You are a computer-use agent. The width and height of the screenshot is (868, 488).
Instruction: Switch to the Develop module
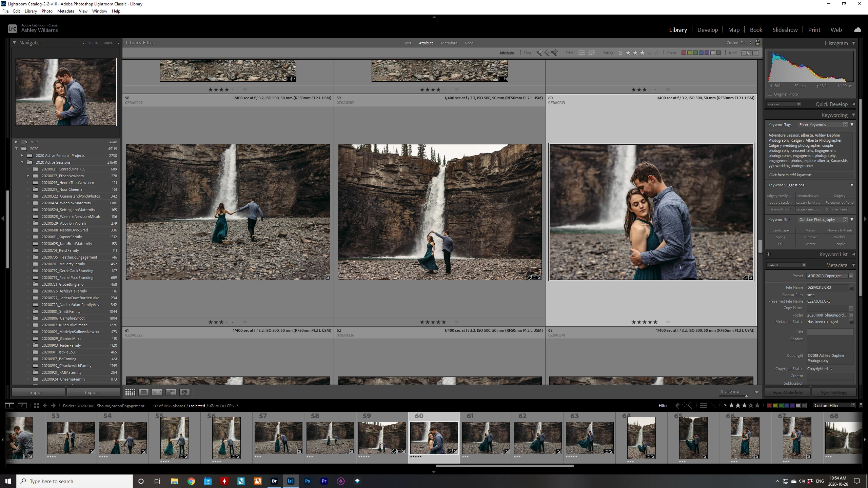click(707, 30)
